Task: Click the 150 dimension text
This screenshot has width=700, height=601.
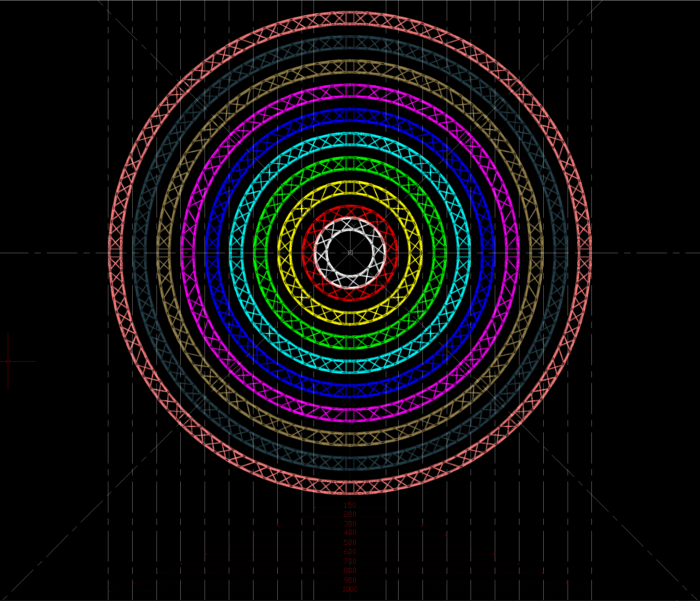Action: (x=350, y=505)
